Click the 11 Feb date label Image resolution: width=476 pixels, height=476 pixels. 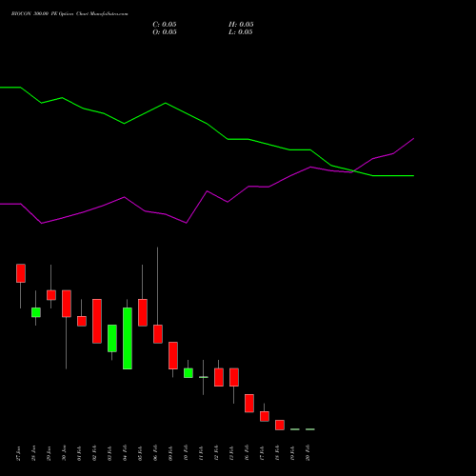[201, 453]
